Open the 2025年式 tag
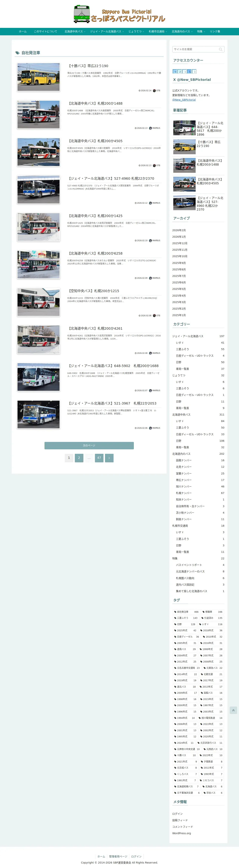Screen dimensions: 239x868 click(185, 631)
